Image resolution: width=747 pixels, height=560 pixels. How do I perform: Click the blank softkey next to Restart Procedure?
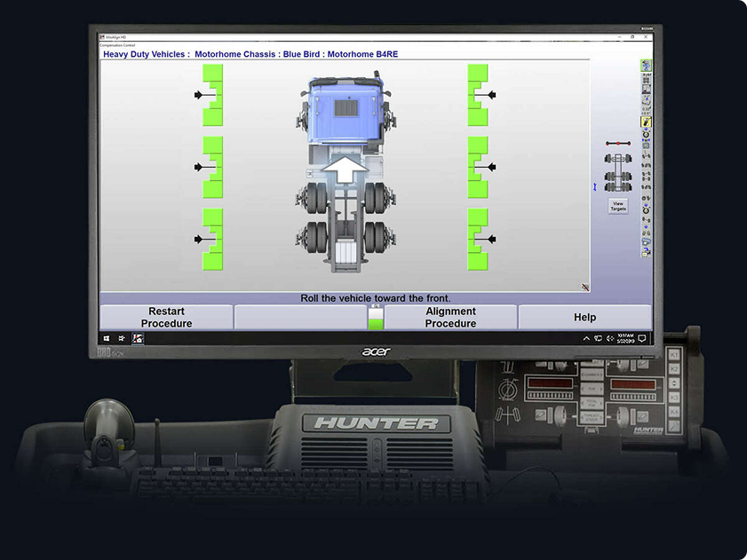coord(300,318)
